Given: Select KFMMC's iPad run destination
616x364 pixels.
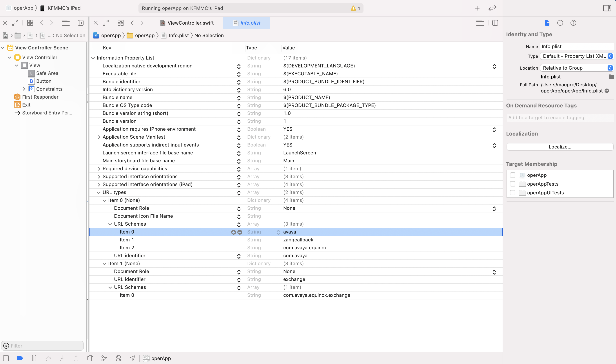Looking at the screenshot, I should [60, 8].
